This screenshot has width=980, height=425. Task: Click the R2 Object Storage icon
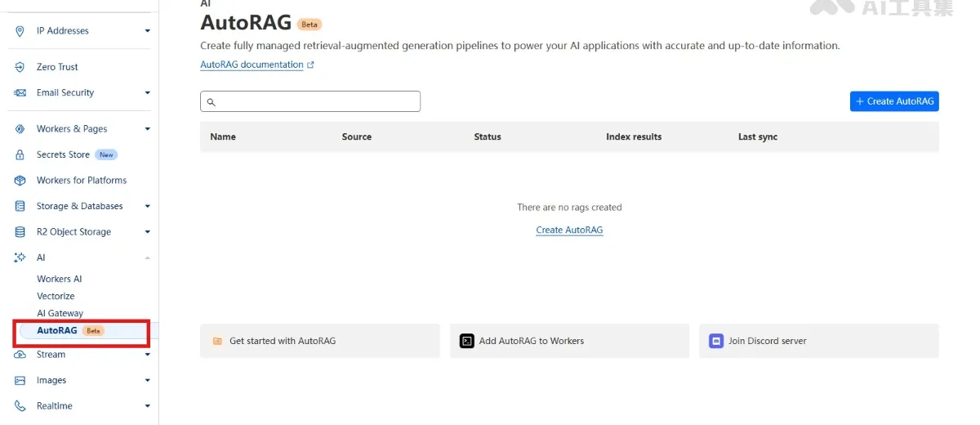coord(20,232)
